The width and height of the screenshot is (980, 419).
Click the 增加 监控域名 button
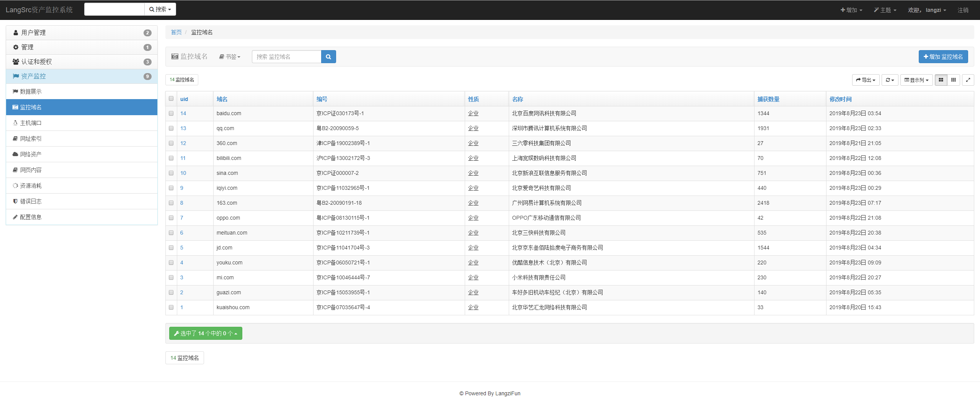943,57
